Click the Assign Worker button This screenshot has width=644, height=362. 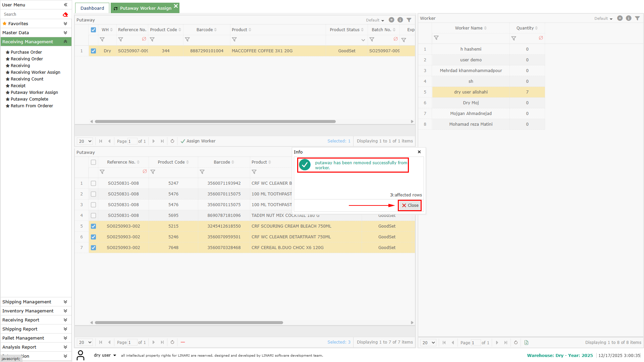click(x=198, y=141)
